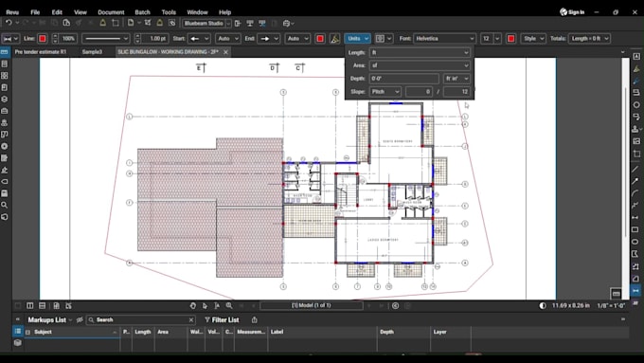Open the Length unit dropdown showing ft
This screenshot has height=363, width=644.
coord(420,53)
